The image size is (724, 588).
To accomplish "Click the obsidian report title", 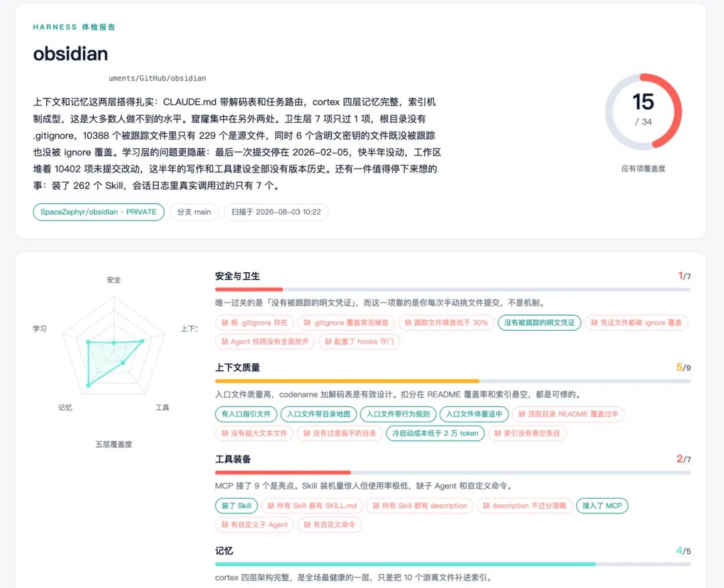I will (70, 54).
